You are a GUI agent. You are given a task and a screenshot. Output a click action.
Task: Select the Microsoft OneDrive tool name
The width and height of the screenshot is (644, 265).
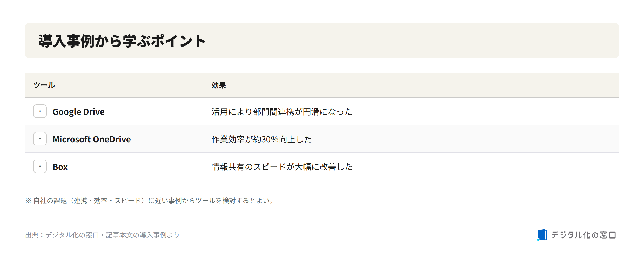point(92,139)
